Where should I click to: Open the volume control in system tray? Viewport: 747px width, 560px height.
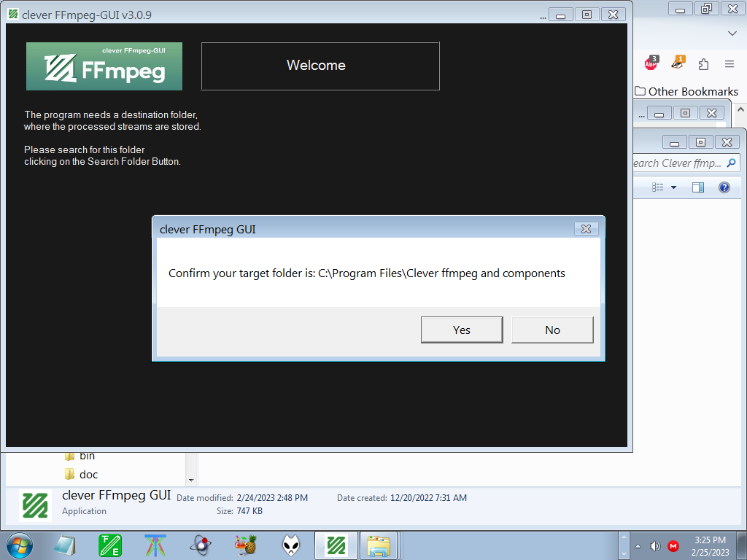tap(656, 546)
